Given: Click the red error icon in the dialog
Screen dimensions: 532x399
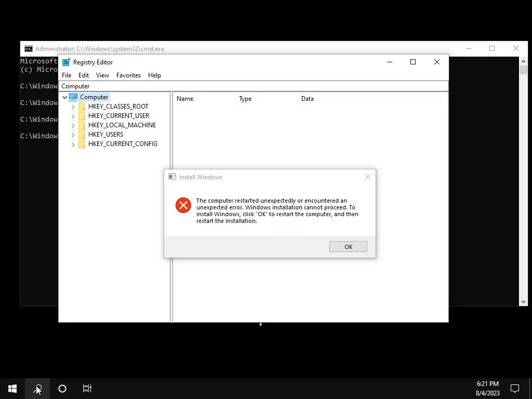Looking at the screenshot, I should [x=183, y=205].
